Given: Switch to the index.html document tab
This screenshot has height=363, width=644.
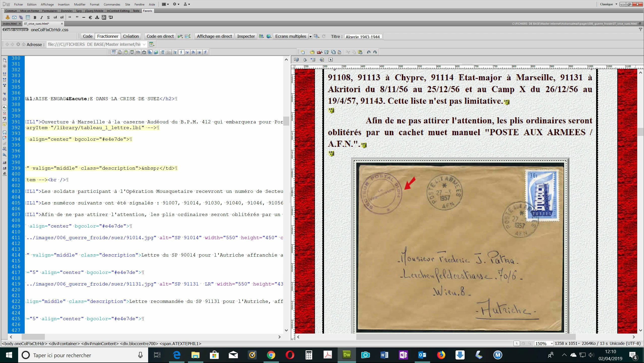Looking at the screenshot, I should tap(10, 24).
